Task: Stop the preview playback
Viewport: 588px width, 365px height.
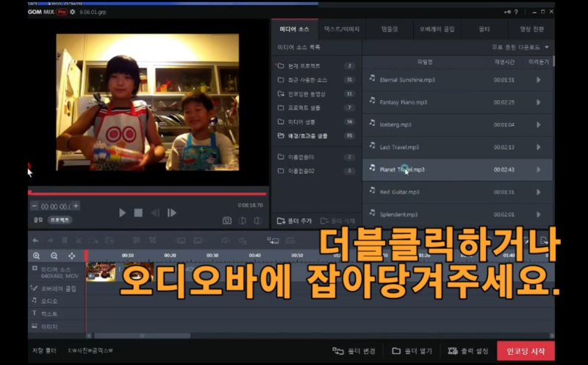Action: [138, 213]
